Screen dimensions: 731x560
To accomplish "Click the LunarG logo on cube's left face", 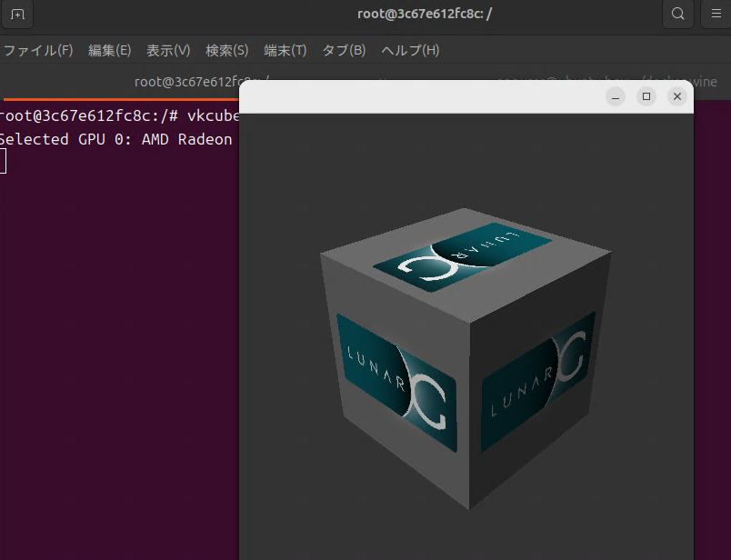I will click(x=396, y=383).
